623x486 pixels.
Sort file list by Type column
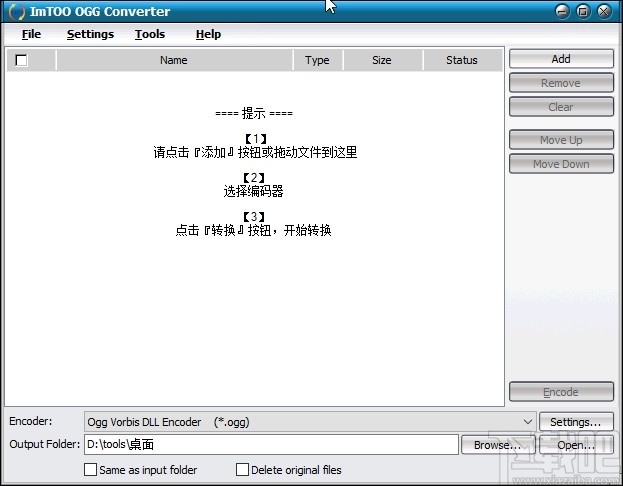pyautogui.click(x=317, y=60)
